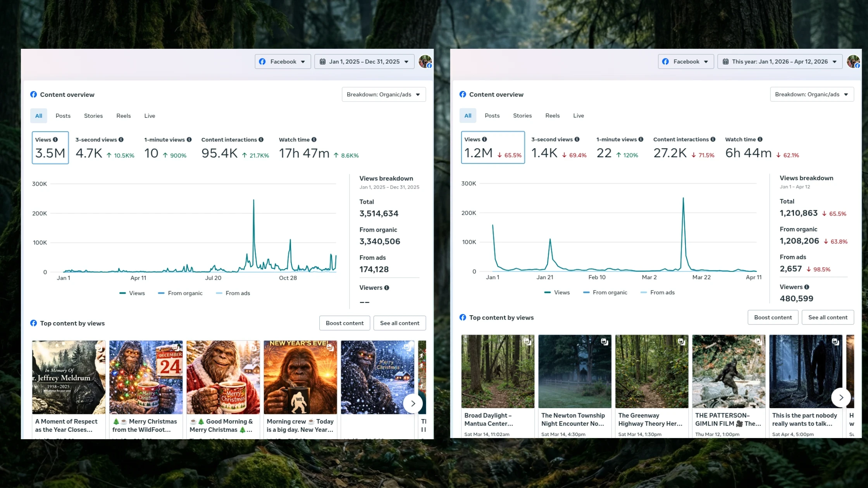Screen dimensions: 868x488
Task: Switch to Reels tab in left panel
Action: pos(124,116)
